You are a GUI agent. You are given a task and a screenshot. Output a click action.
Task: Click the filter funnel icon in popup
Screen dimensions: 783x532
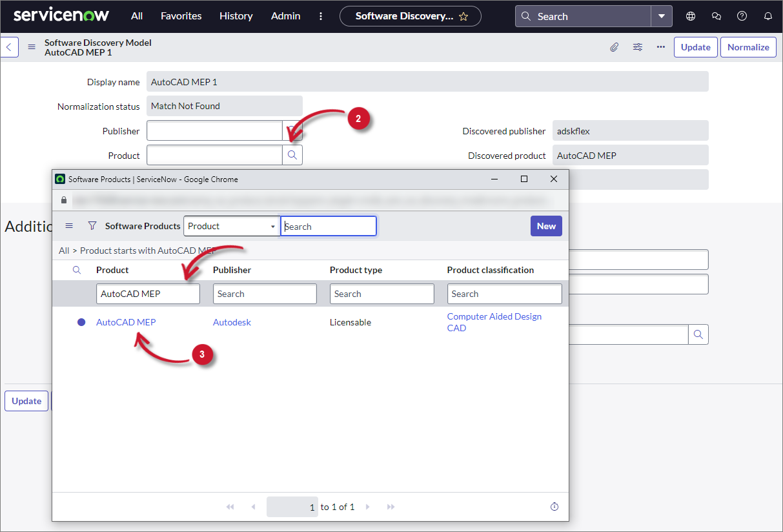tap(92, 226)
